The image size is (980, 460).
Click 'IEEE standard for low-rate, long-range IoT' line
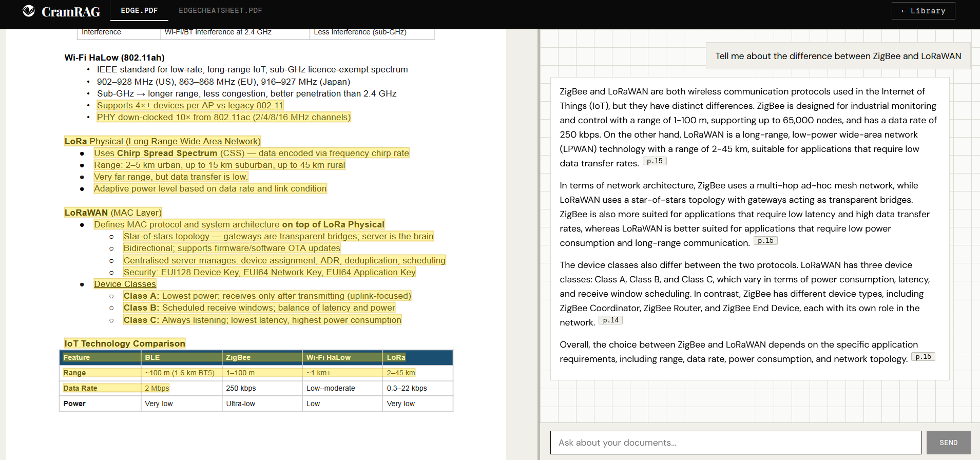pos(253,69)
